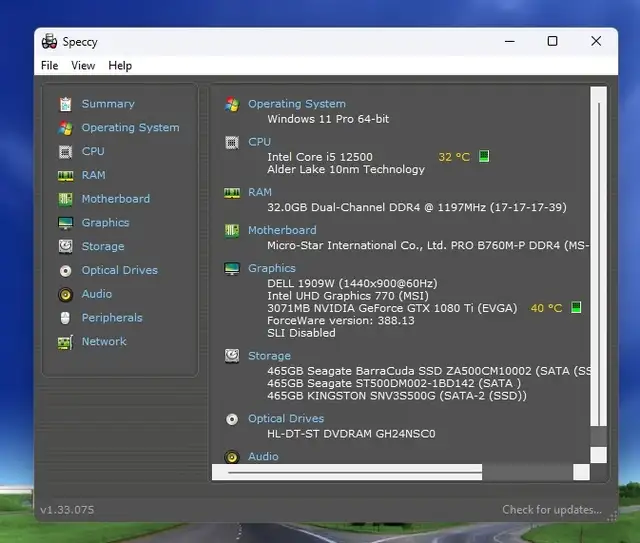
Task: Open Storage section from sidebar
Action: pyautogui.click(x=103, y=246)
